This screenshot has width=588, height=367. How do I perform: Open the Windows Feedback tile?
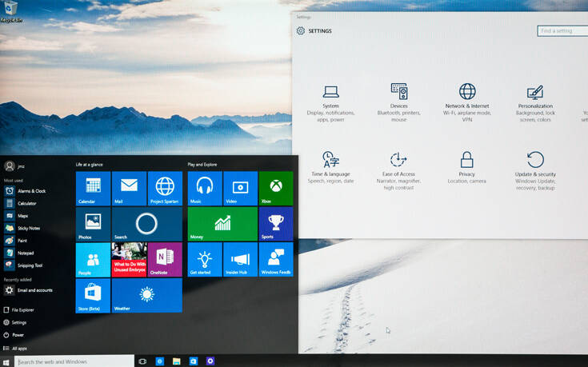276,260
